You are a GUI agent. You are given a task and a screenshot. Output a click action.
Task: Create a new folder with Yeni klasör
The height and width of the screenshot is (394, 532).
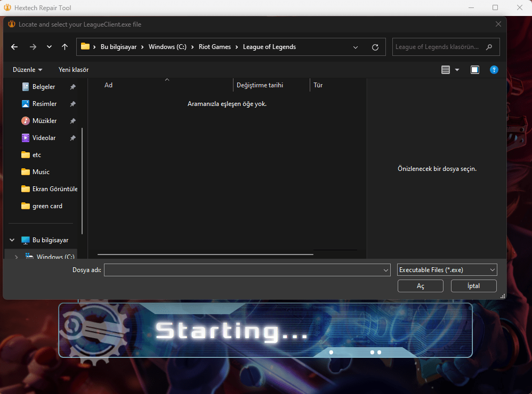pyautogui.click(x=74, y=70)
